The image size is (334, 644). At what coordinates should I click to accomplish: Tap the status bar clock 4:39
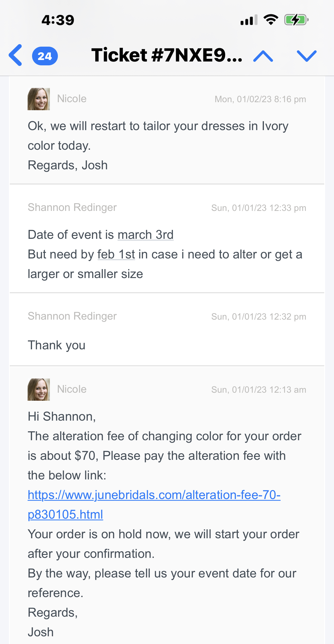click(58, 20)
